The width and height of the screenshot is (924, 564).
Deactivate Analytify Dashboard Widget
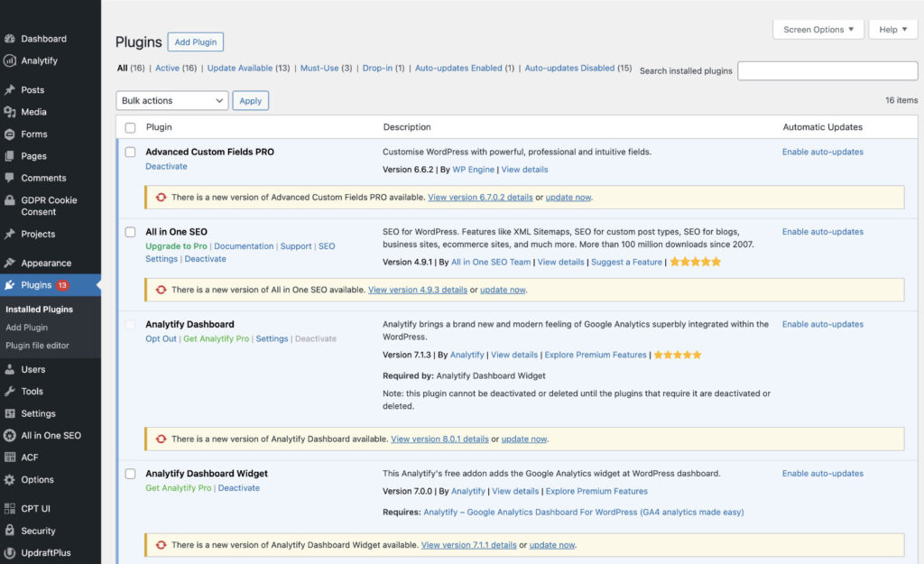coord(238,488)
